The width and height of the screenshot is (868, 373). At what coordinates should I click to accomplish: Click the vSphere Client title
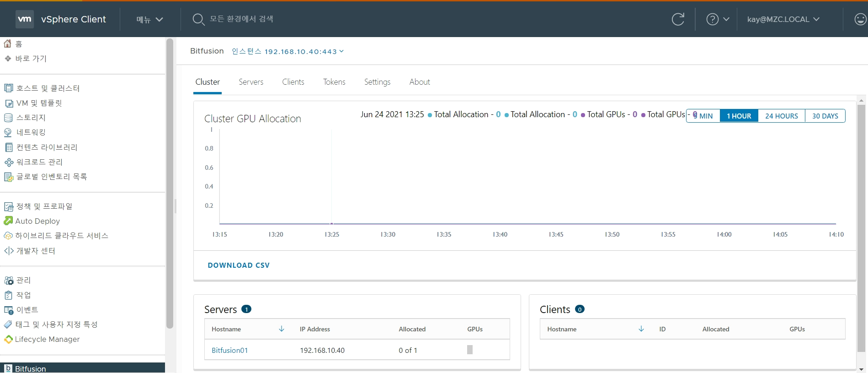tap(74, 19)
